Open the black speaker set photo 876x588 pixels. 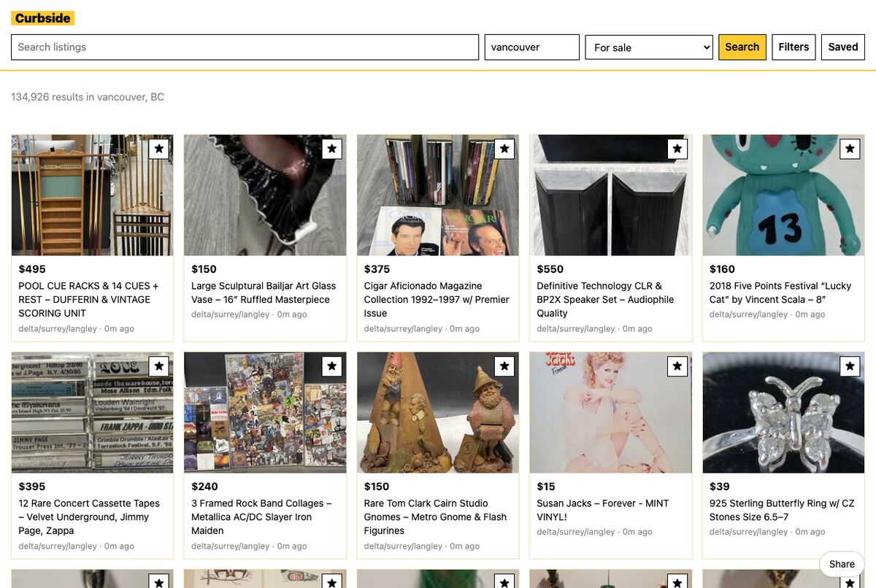point(610,195)
